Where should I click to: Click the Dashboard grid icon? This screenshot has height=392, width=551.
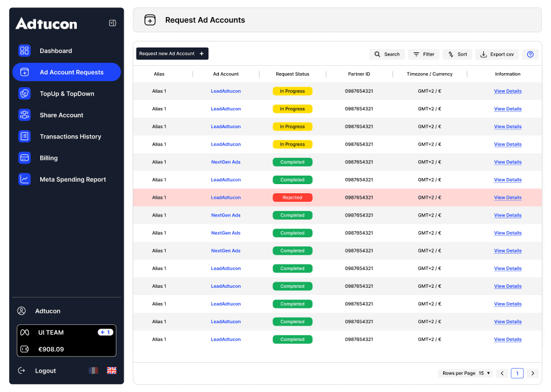click(x=24, y=51)
